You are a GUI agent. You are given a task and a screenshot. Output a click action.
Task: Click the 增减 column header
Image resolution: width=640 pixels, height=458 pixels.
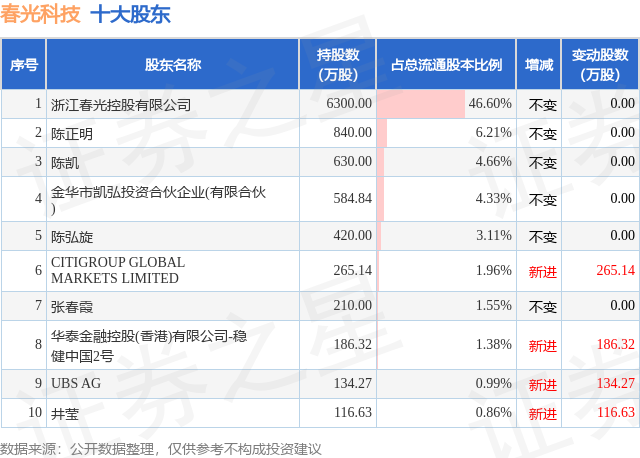point(541,65)
